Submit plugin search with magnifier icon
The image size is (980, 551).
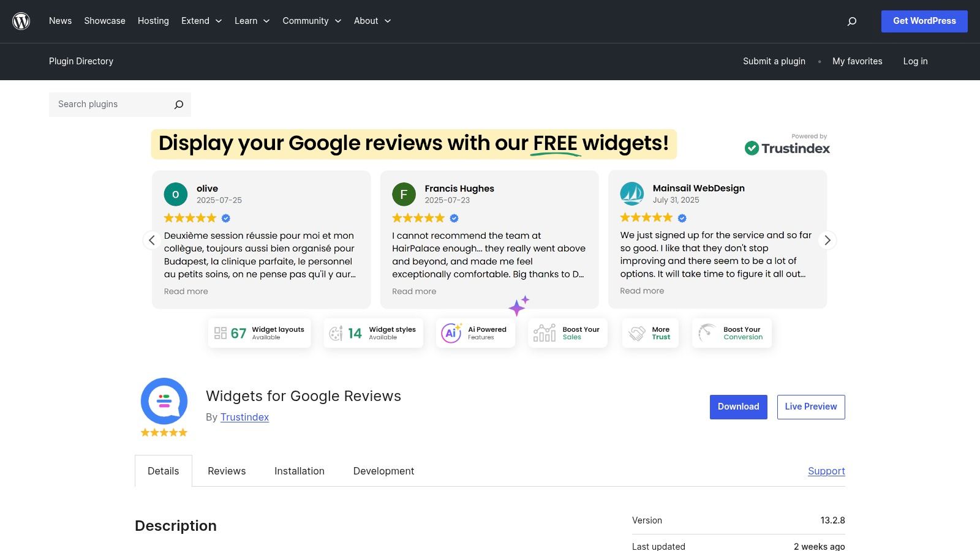pos(178,105)
